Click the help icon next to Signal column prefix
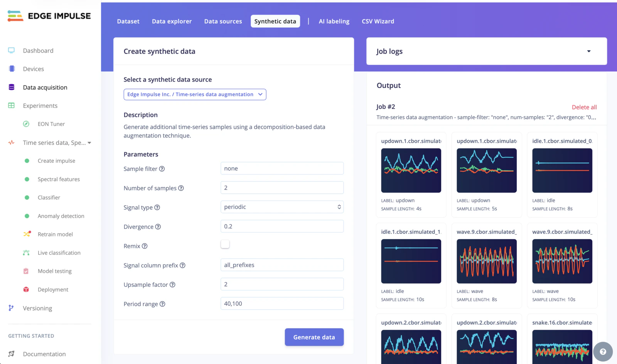 (x=182, y=265)
